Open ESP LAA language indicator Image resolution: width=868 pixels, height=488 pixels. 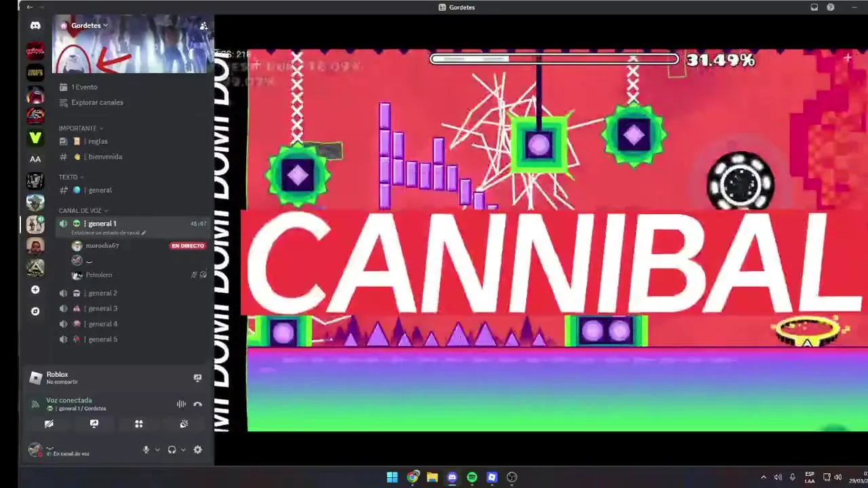click(x=810, y=477)
